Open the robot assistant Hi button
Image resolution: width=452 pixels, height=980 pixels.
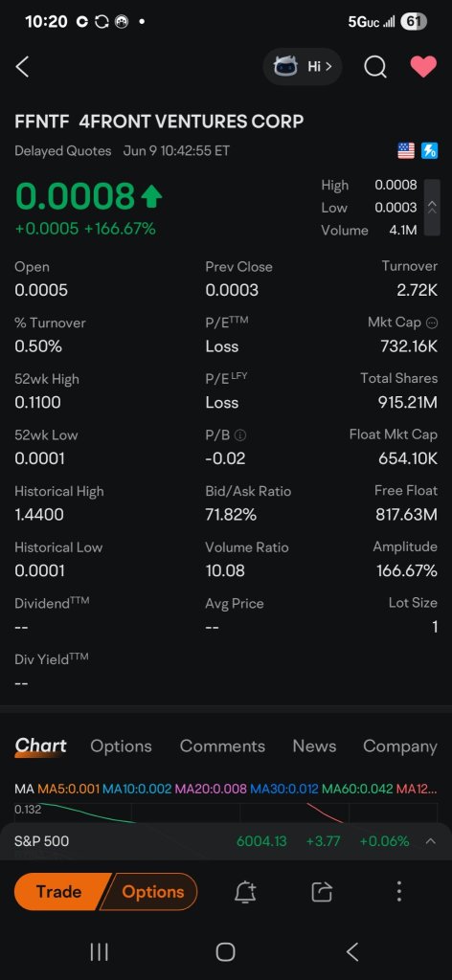click(303, 66)
